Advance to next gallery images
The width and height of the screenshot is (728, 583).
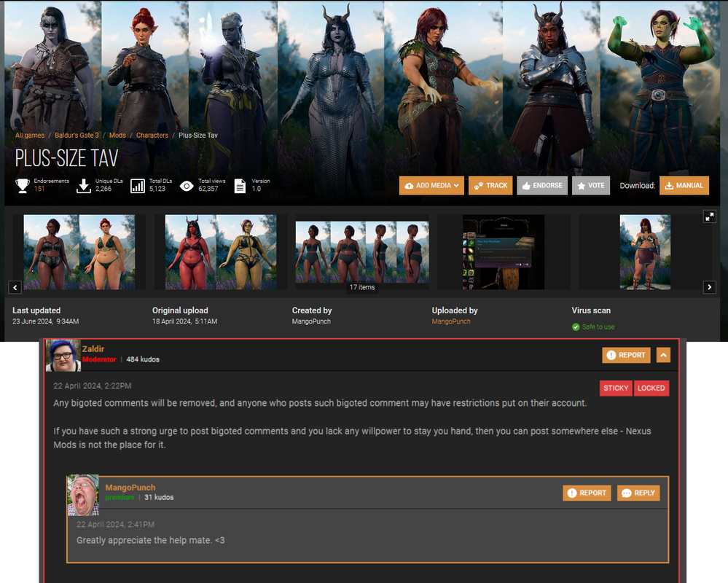coord(710,287)
